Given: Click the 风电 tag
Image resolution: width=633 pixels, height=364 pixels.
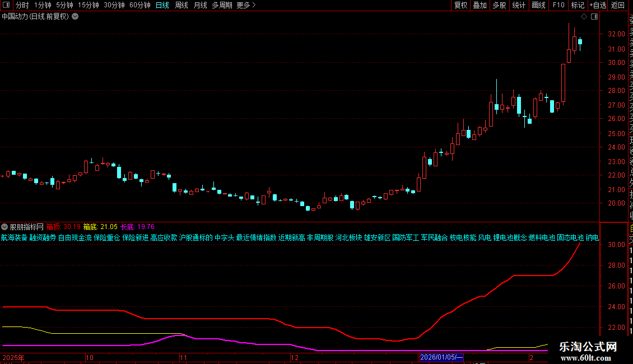Looking at the screenshot, I should click(x=485, y=237).
